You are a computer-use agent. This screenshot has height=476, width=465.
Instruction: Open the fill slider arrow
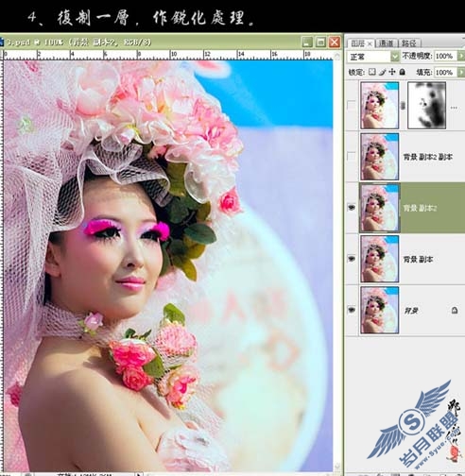click(x=461, y=73)
